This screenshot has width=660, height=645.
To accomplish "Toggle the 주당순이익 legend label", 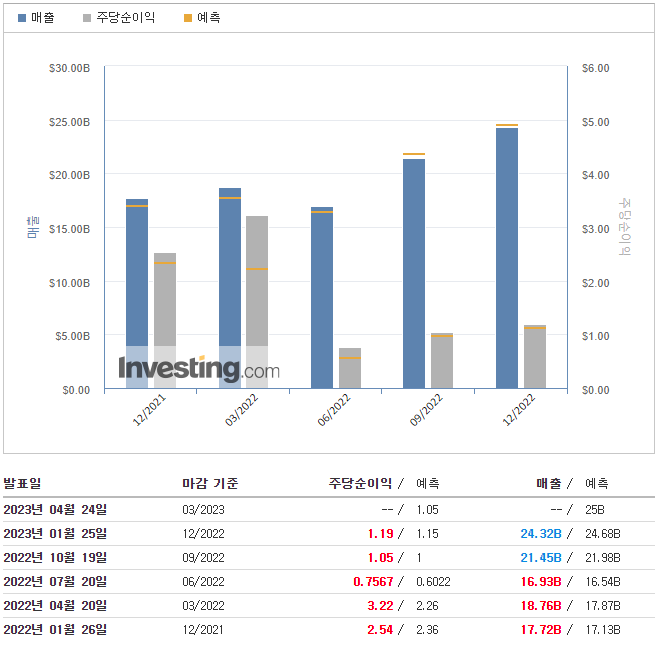I will pos(126,18).
